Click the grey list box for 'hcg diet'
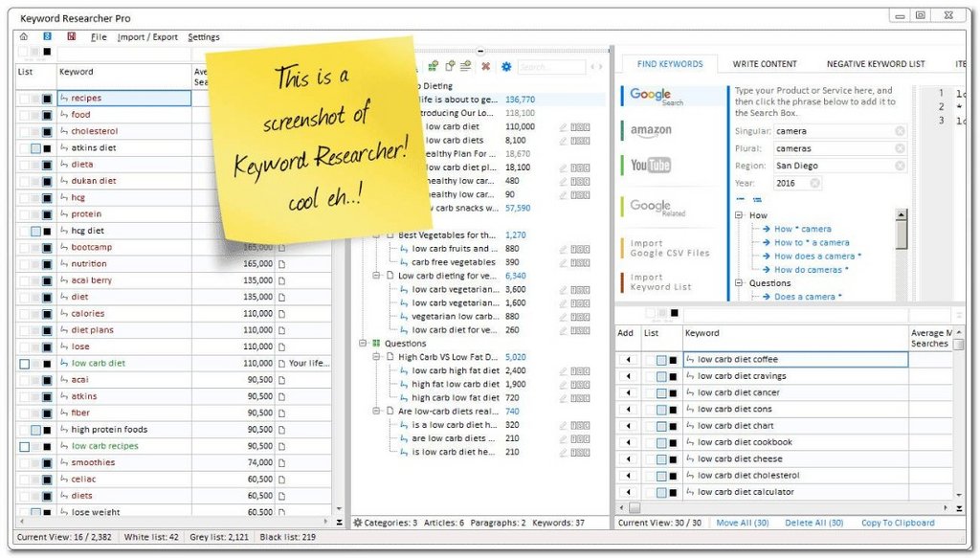980x558 pixels. point(35,232)
